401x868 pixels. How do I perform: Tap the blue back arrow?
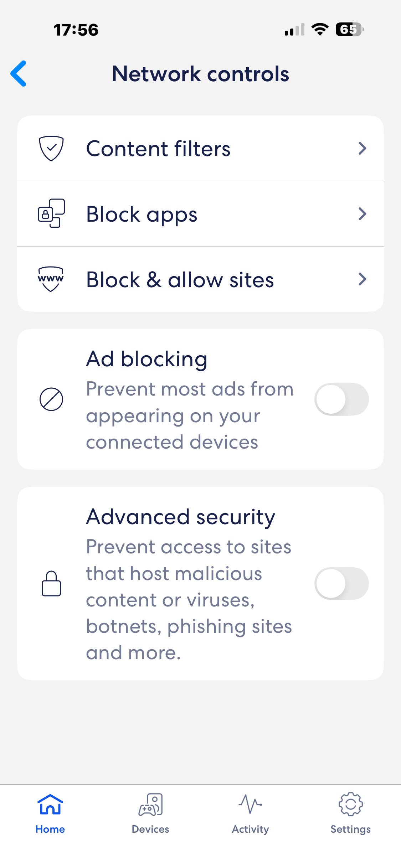(x=19, y=73)
